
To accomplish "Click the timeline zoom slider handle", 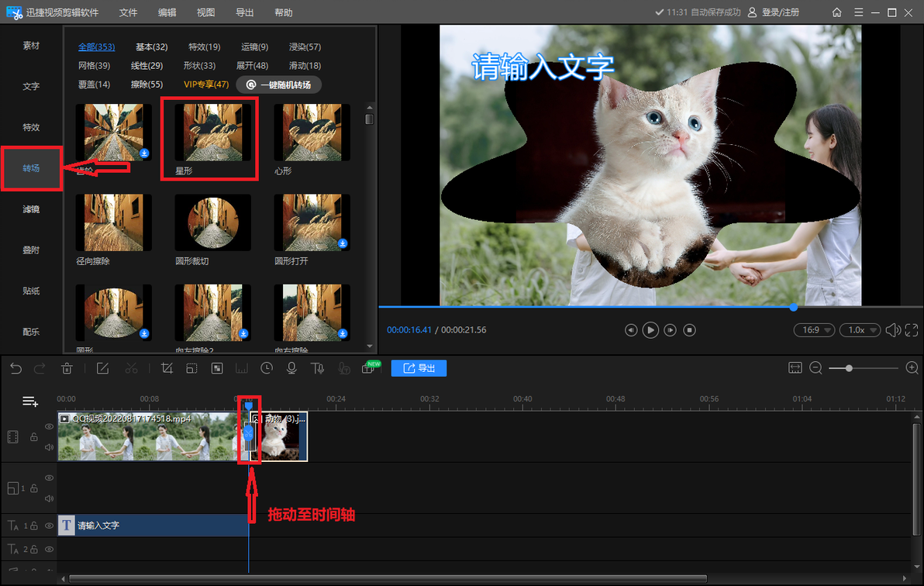I will pos(849,368).
